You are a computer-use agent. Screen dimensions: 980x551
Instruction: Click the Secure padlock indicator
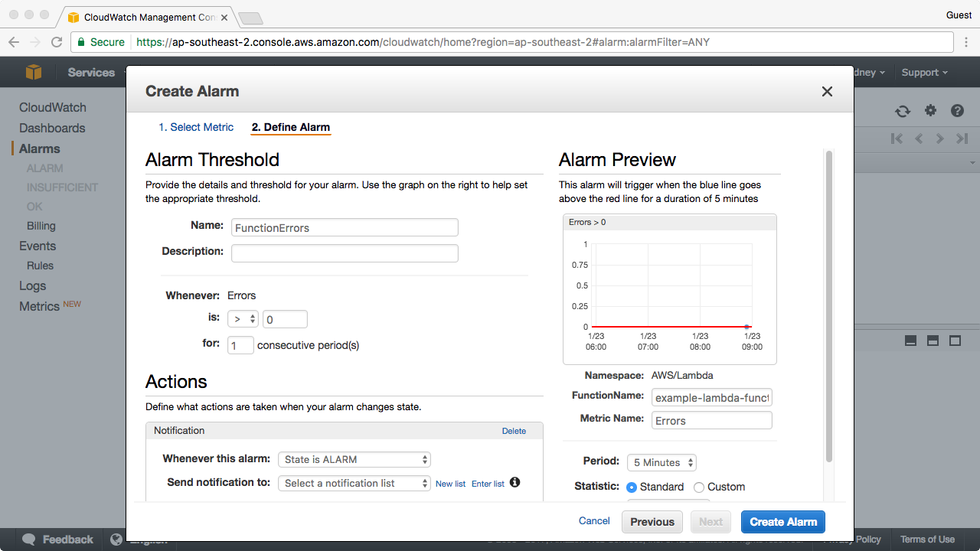point(100,42)
